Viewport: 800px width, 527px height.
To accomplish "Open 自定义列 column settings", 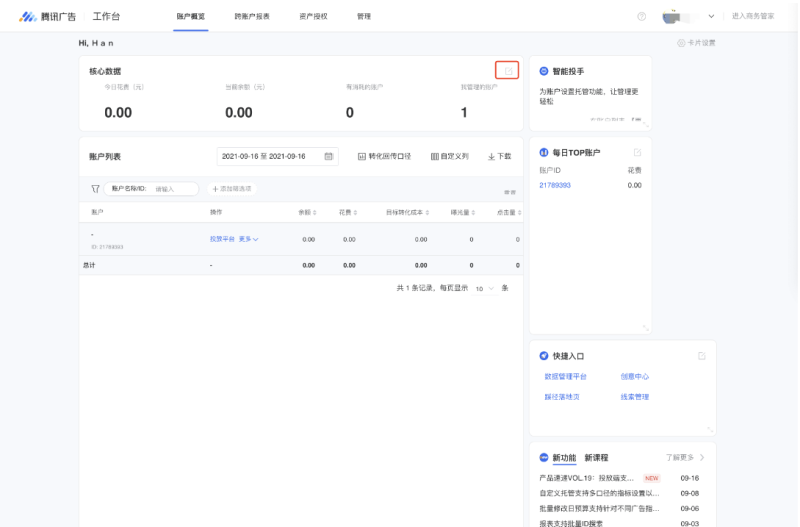I will (x=449, y=157).
